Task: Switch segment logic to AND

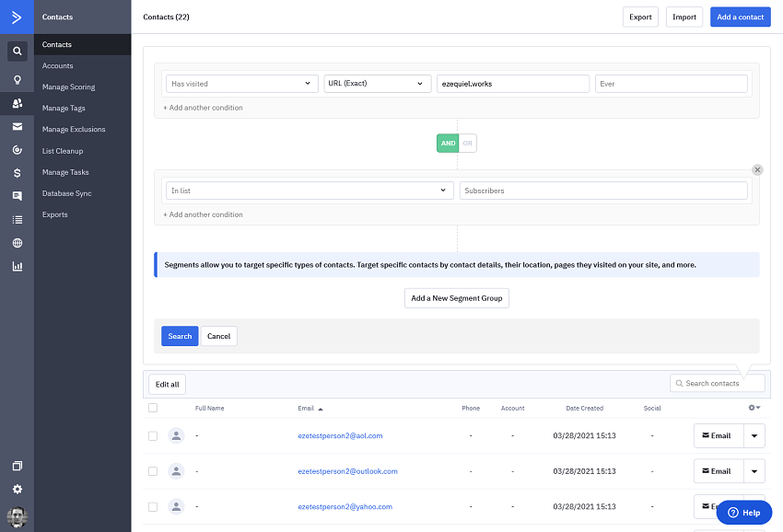Action: pos(448,144)
